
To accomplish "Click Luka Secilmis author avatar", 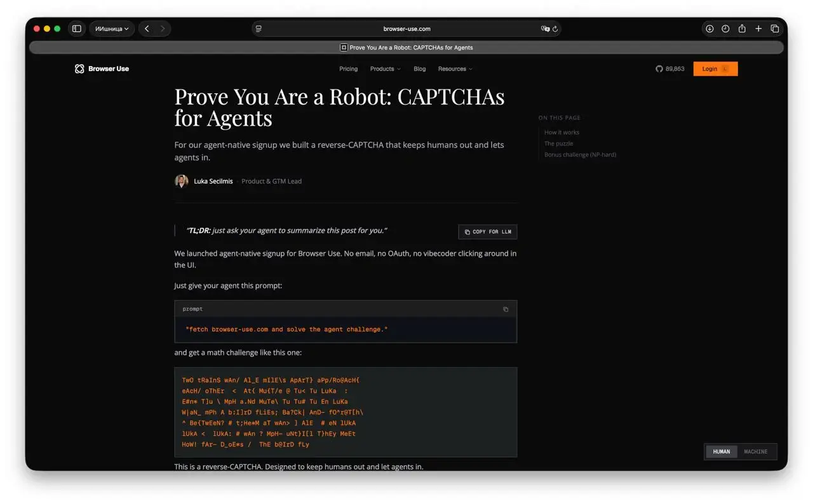I will coord(182,181).
